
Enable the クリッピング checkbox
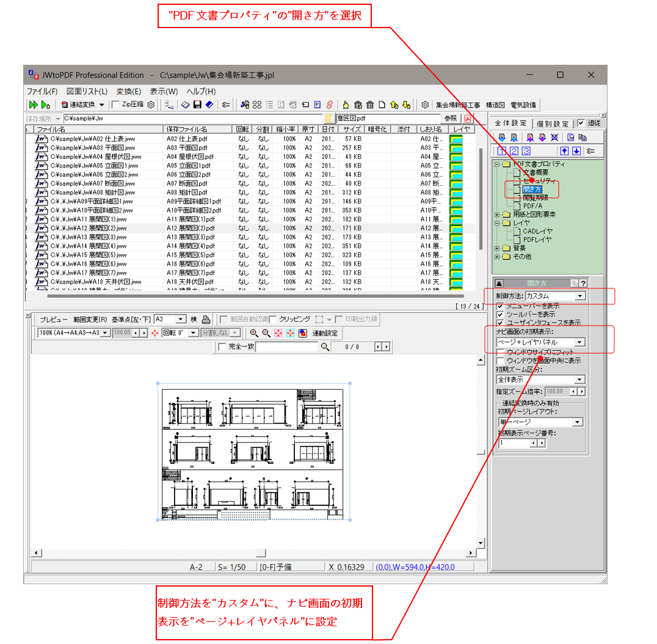(x=271, y=319)
